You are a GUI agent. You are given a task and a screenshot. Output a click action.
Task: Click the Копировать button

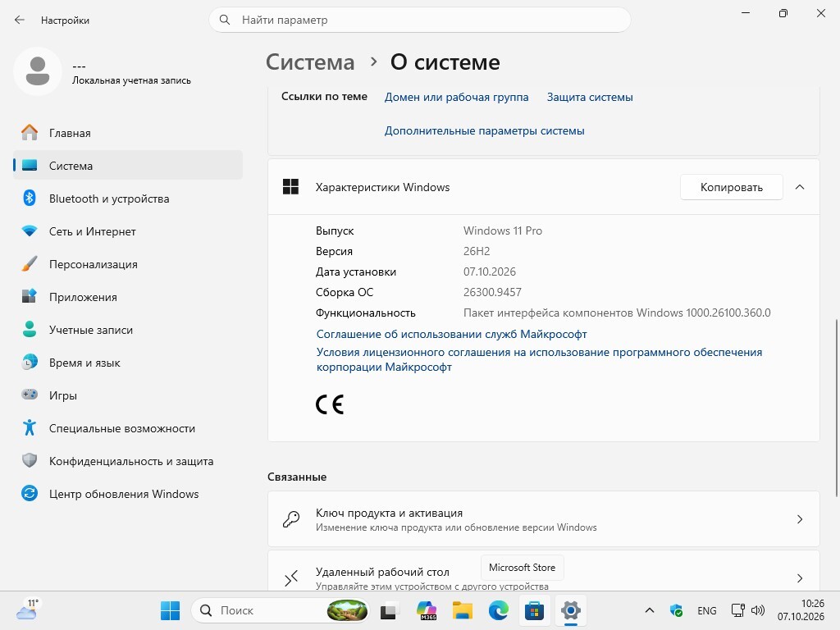(x=731, y=187)
